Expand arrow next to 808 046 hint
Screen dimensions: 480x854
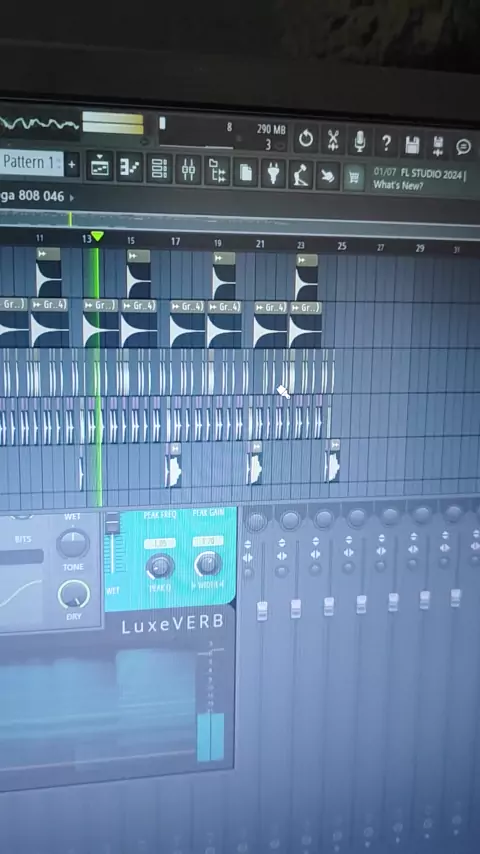tap(72, 198)
